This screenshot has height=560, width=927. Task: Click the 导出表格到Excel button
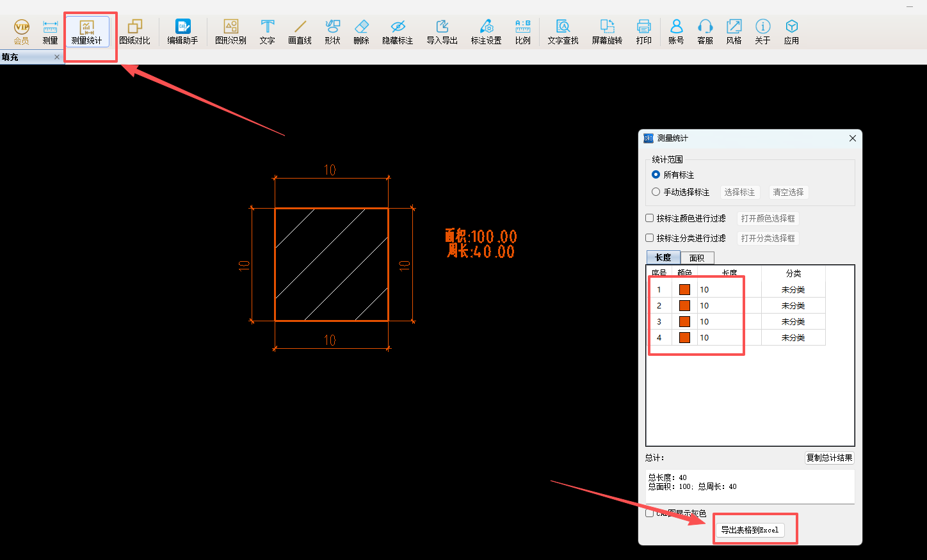point(750,530)
